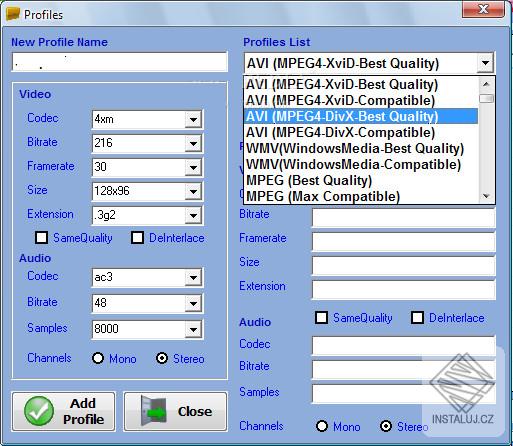The height and width of the screenshot is (446, 513).
Task: Enable left panel SameQuality checkbox
Action: [x=41, y=238]
